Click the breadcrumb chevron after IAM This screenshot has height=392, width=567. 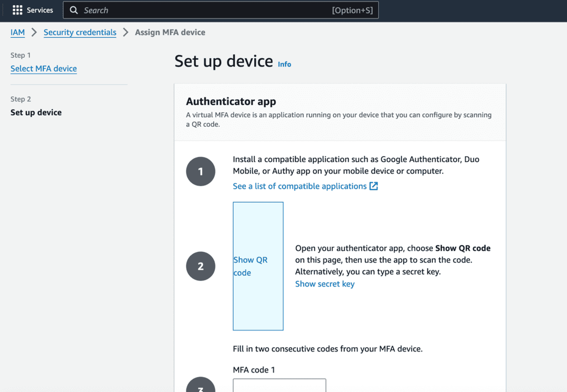pyautogui.click(x=34, y=32)
